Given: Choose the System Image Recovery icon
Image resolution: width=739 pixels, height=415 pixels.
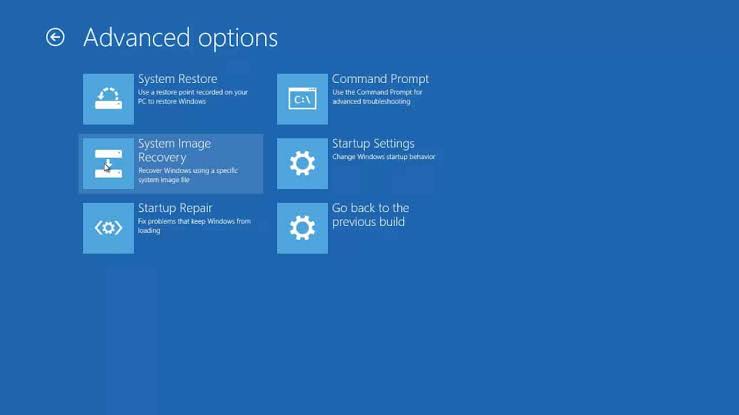Looking at the screenshot, I should (108, 163).
